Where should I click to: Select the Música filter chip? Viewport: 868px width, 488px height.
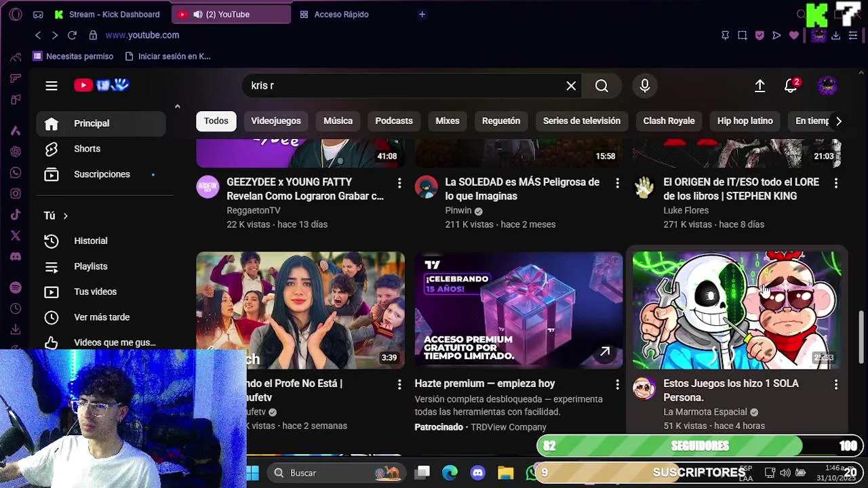click(x=338, y=121)
